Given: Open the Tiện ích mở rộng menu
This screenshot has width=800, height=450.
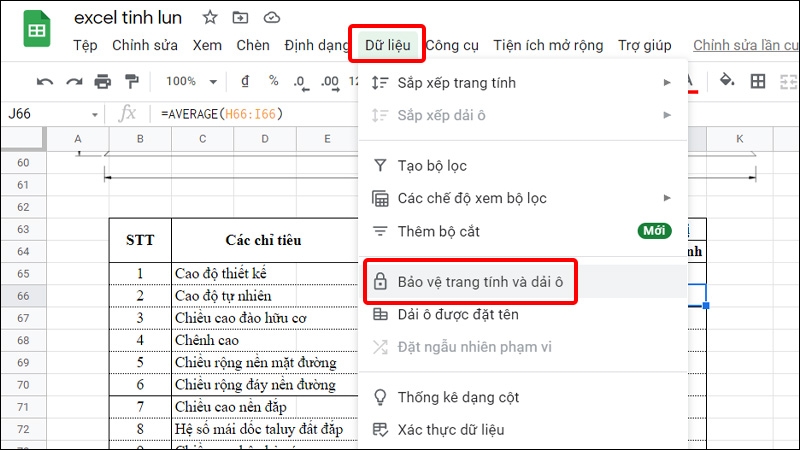Looking at the screenshot, I should coord(548,45).
